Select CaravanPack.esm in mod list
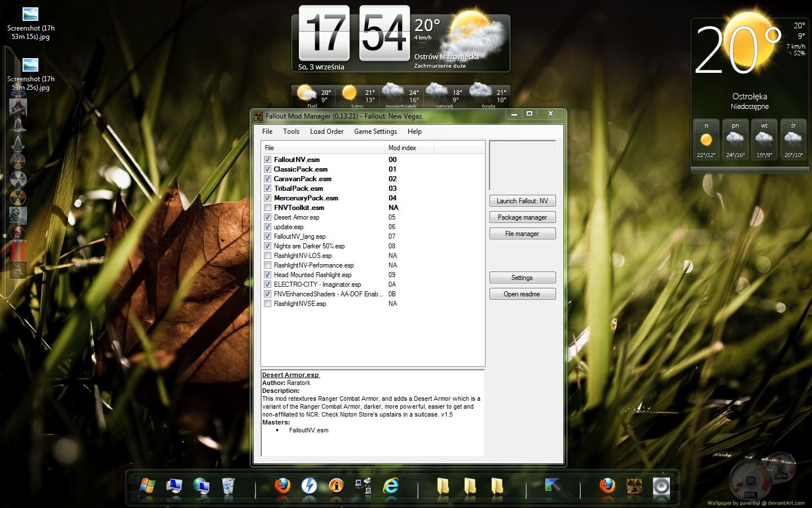 click(302, 179)
